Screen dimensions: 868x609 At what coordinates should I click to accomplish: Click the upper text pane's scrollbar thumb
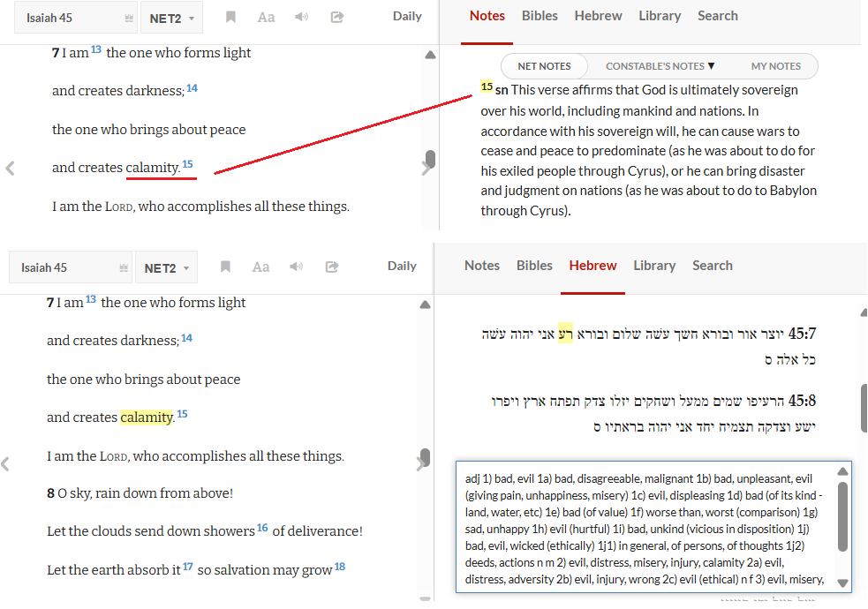click(x=430, y=159)
